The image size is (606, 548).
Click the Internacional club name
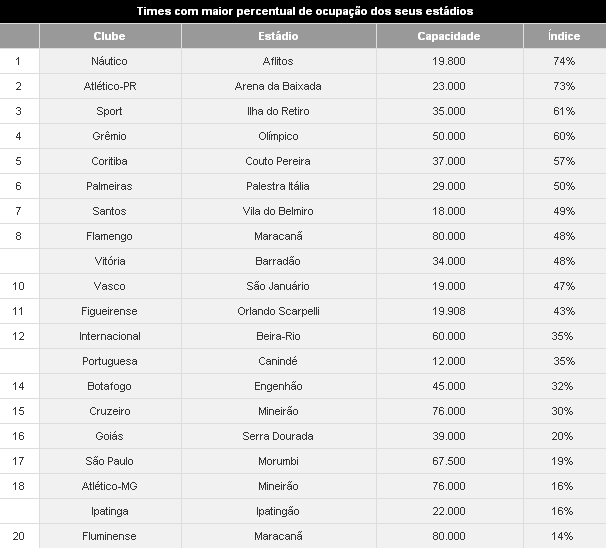click(109, 336)
